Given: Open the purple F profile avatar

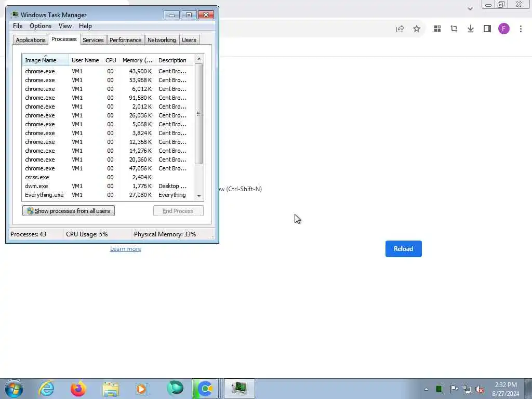Looking at the screenshot, I should click(x=504, y=29).
